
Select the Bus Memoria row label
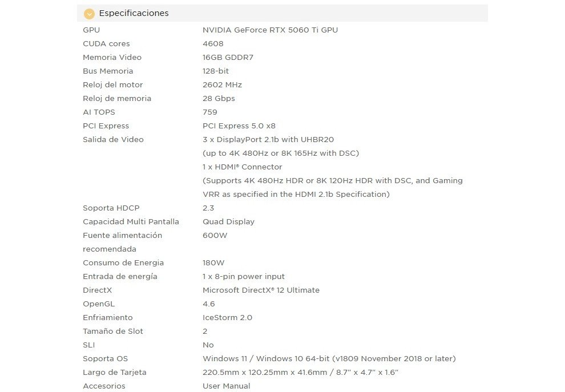pyautogui.click(x=108, y=71)
